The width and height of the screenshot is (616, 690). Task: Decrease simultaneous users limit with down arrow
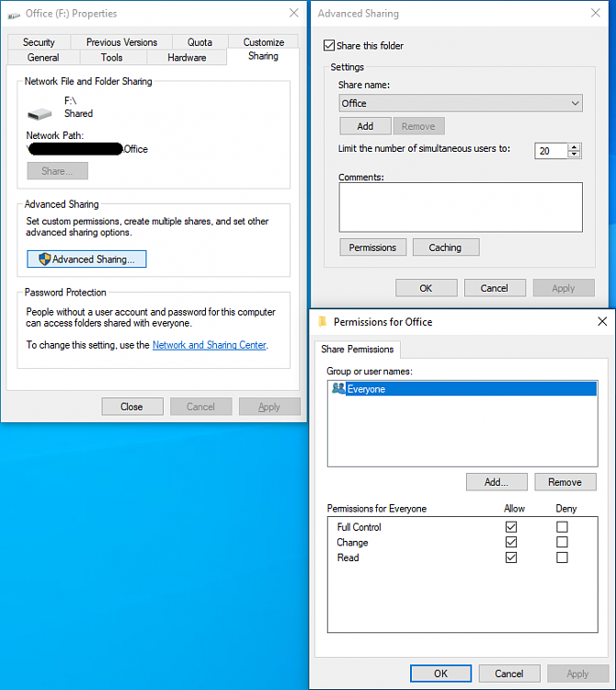(575, 154)
